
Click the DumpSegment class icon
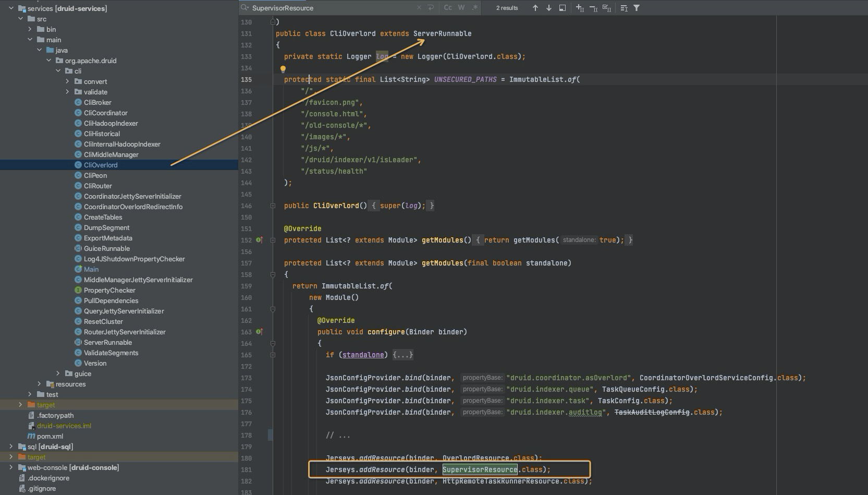tap(78, 227)
